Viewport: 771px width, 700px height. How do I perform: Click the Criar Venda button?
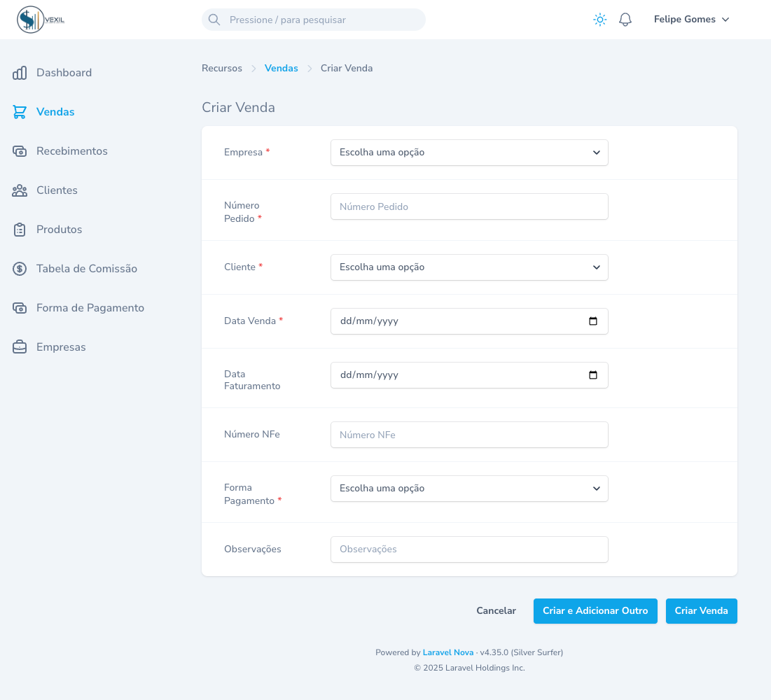coord(701,611)
